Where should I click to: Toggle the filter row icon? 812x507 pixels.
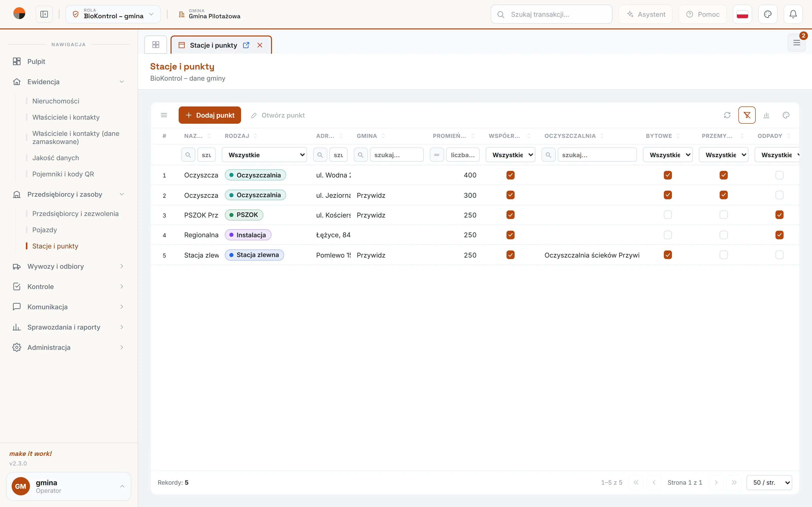[x=747, y=115]
